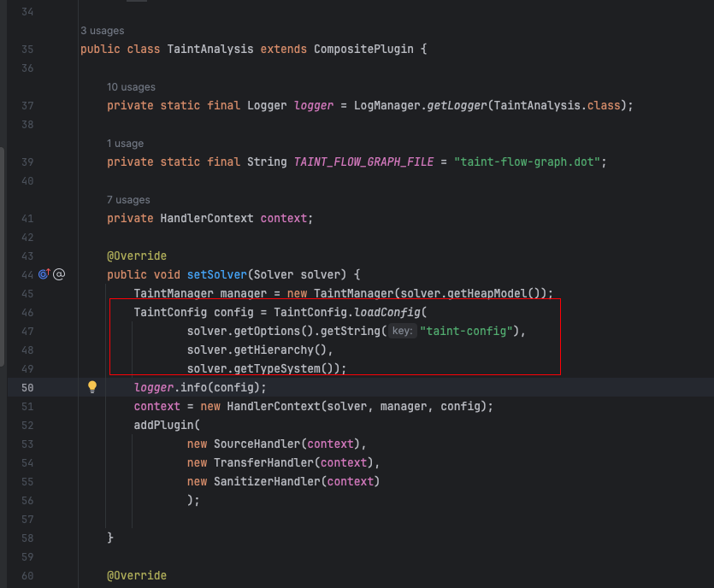Click line number 50 in the gutter
714x588 pixels.
27,388
